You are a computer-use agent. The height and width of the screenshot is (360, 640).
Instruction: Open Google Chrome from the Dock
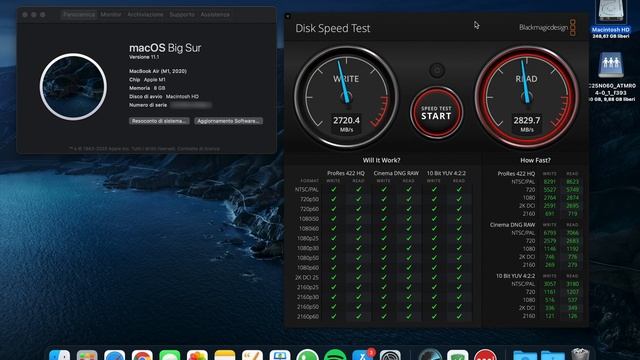coord(142,355)
